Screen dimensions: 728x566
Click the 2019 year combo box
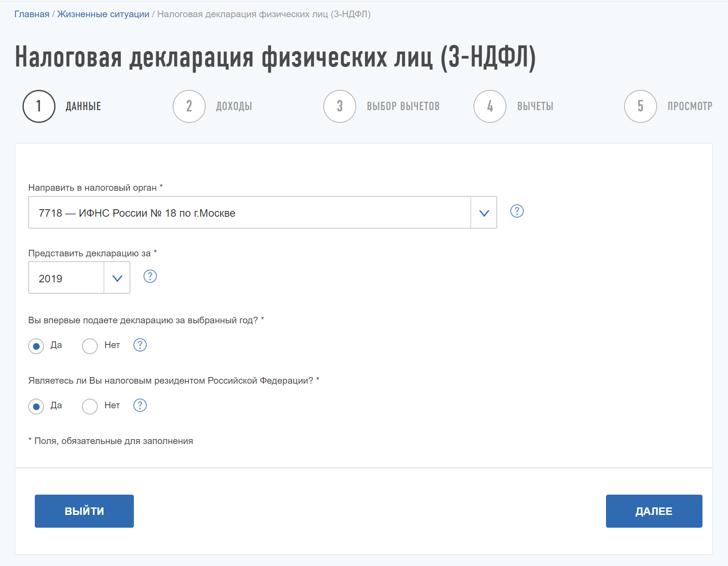[x=67, y=278]
